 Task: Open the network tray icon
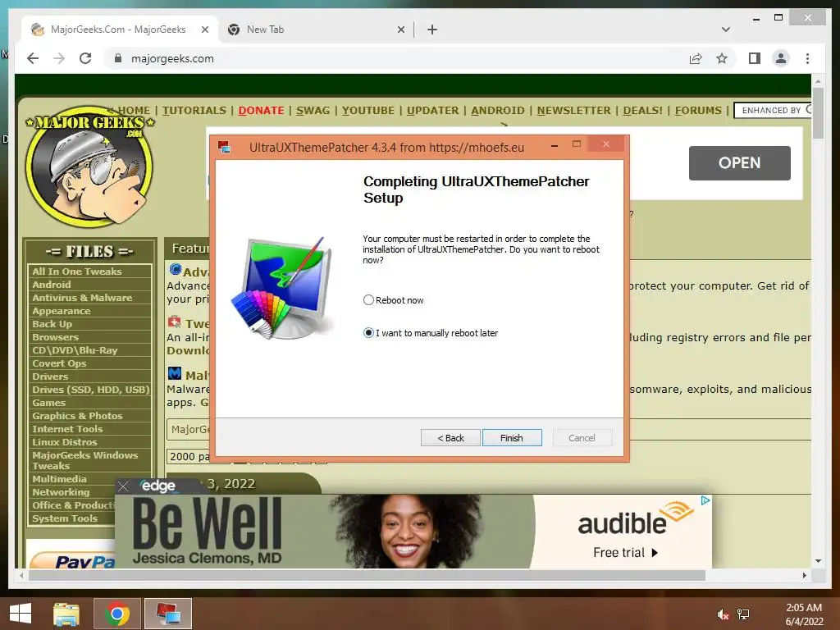click(743, 614)
